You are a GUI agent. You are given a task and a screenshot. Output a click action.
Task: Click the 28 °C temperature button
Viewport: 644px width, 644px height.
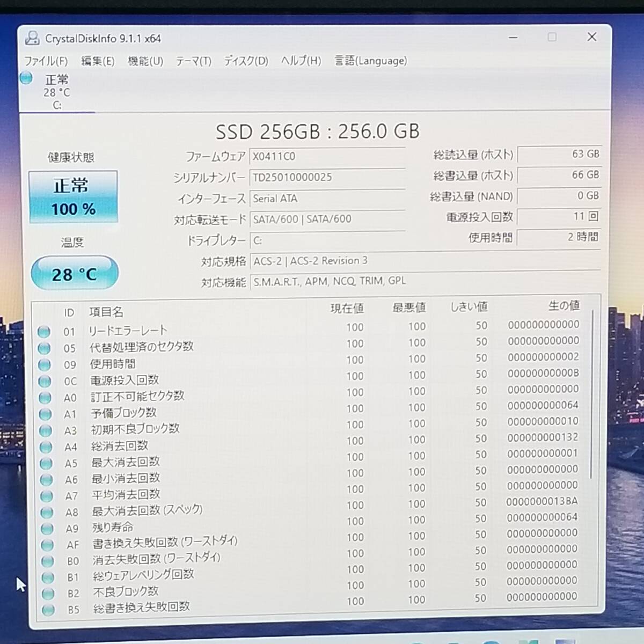click(75, 273)
